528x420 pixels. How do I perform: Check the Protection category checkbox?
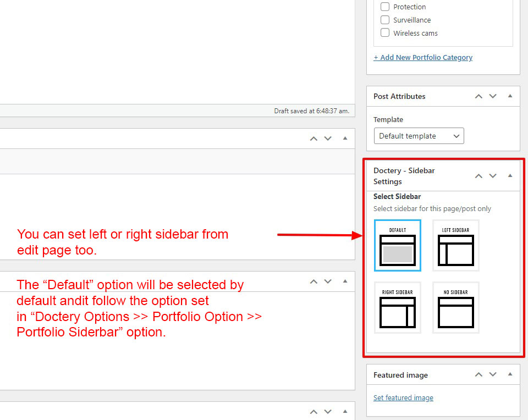tap(385, 7)
